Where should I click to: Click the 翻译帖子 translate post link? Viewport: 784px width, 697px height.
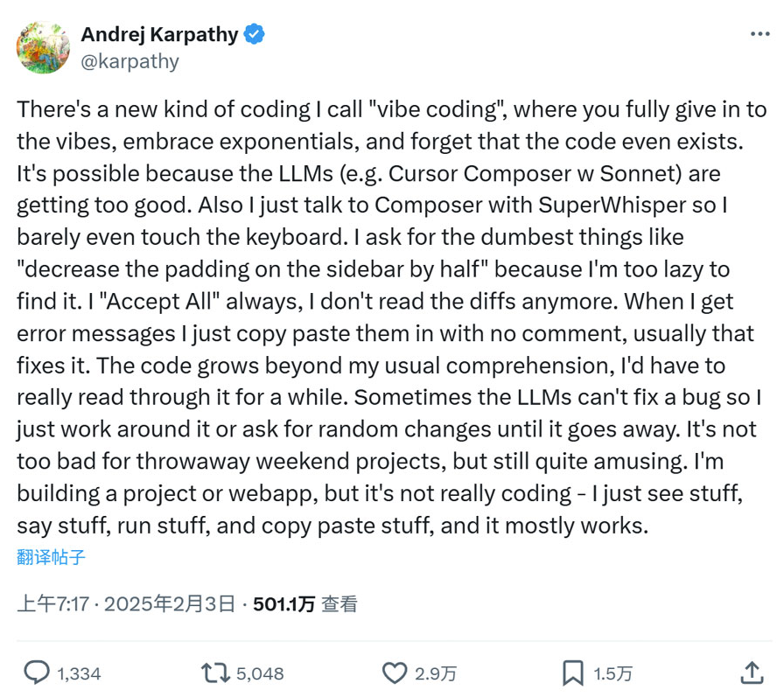51,557
